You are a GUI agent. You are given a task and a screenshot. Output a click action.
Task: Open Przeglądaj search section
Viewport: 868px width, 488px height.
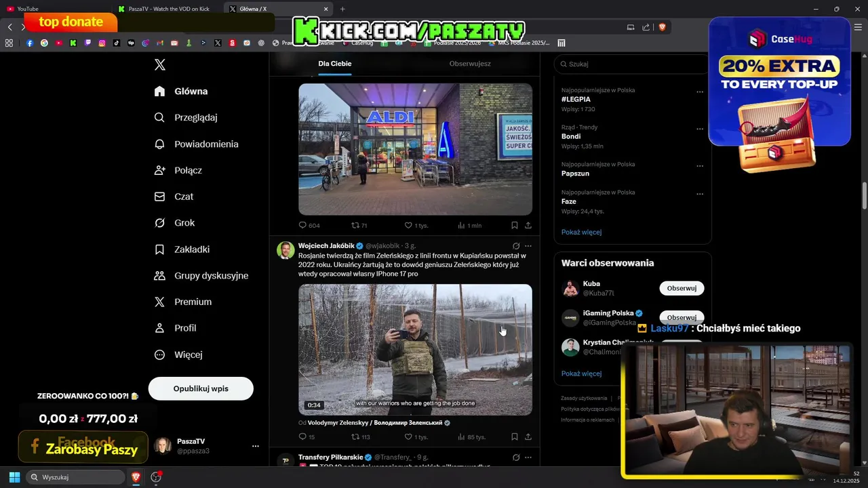[186, 117]
